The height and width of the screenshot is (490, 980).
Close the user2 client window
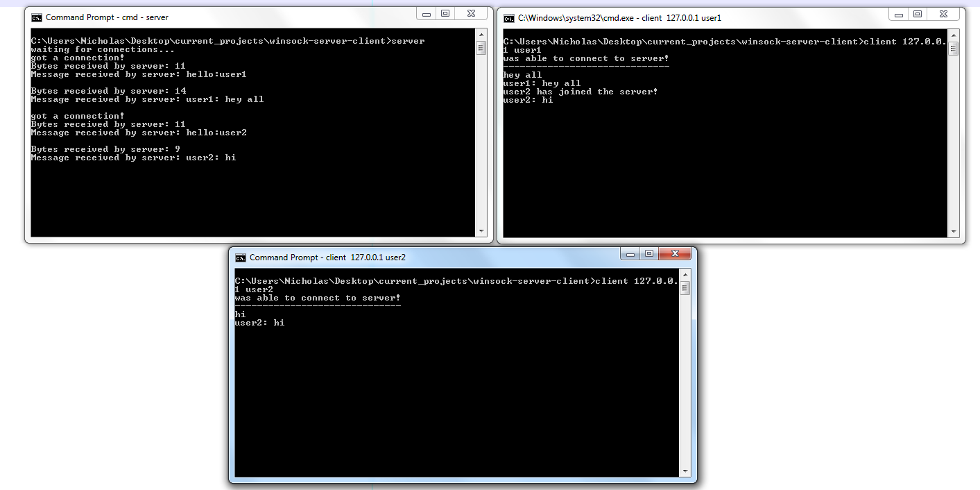click(673, 253)
